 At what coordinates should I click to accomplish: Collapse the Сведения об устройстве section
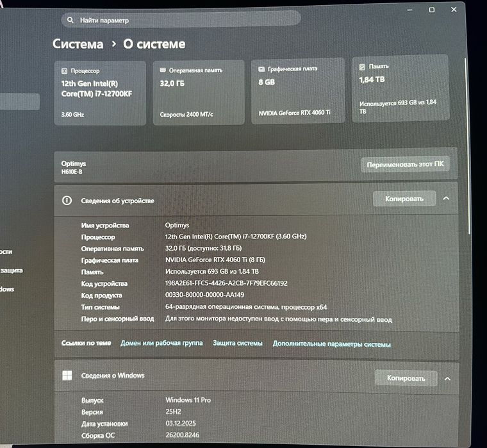pyautogui.click(x=446, y=198)
